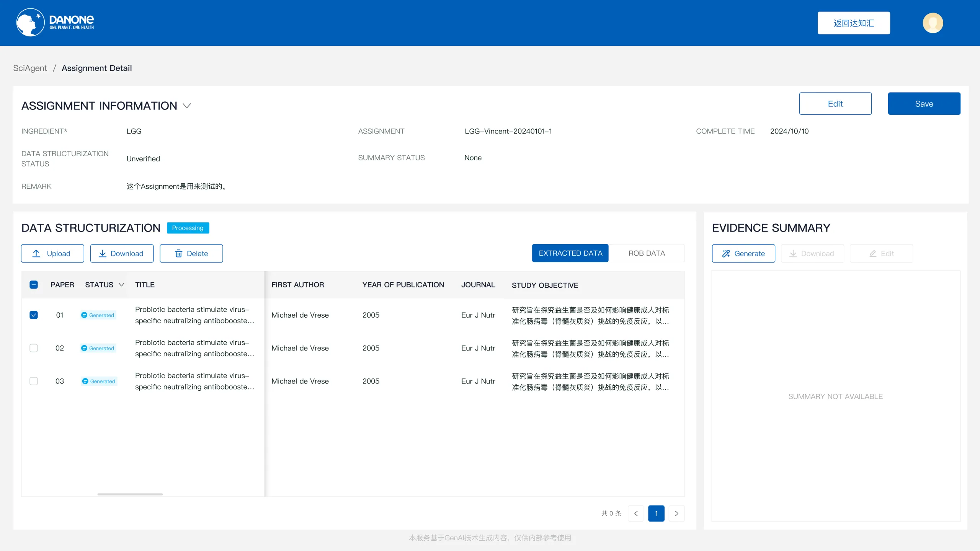Open the SciAgent breadcrumb link
Viewport: 980px width, 551px height.
(30, 68)
